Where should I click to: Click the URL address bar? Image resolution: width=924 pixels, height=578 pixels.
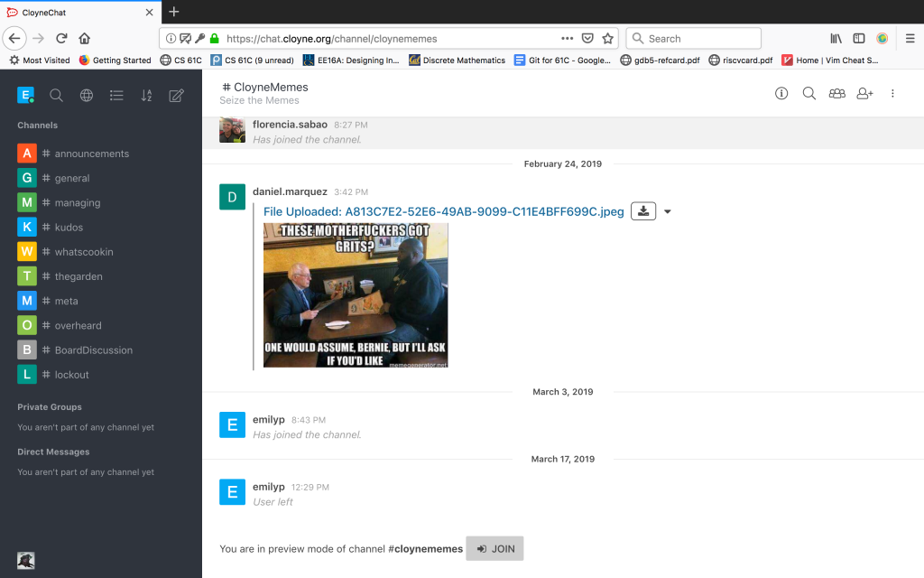[x=389, y=38]
